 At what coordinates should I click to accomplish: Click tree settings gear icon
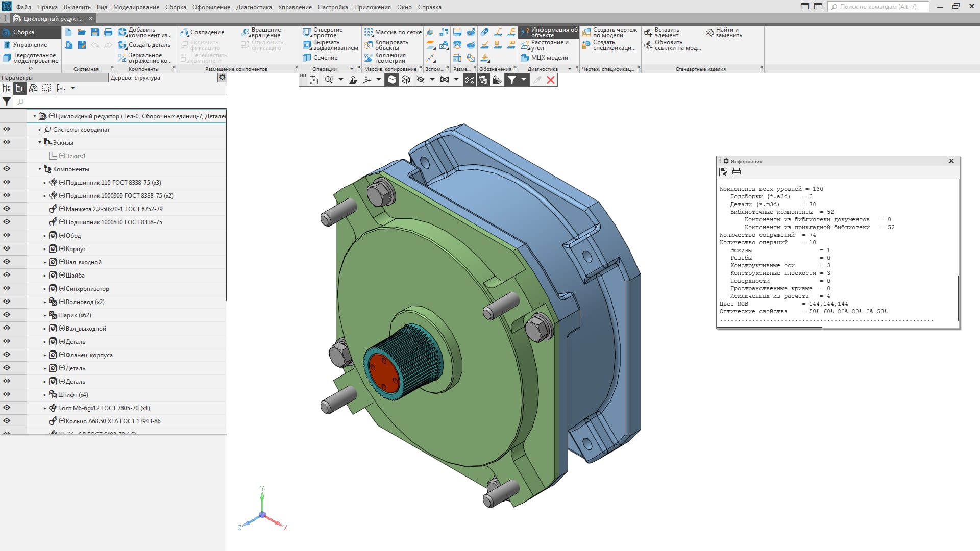[x=222, y=78]
